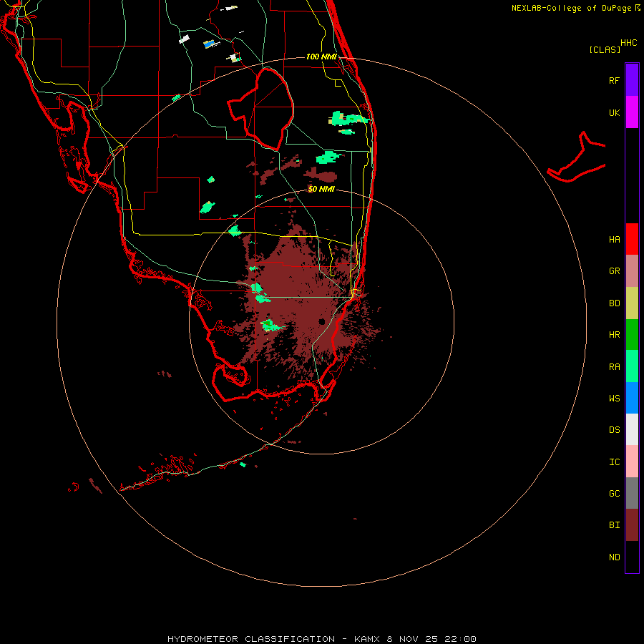
Task: Click the HA red legend swatch
Action: click(x=632, y=239)
